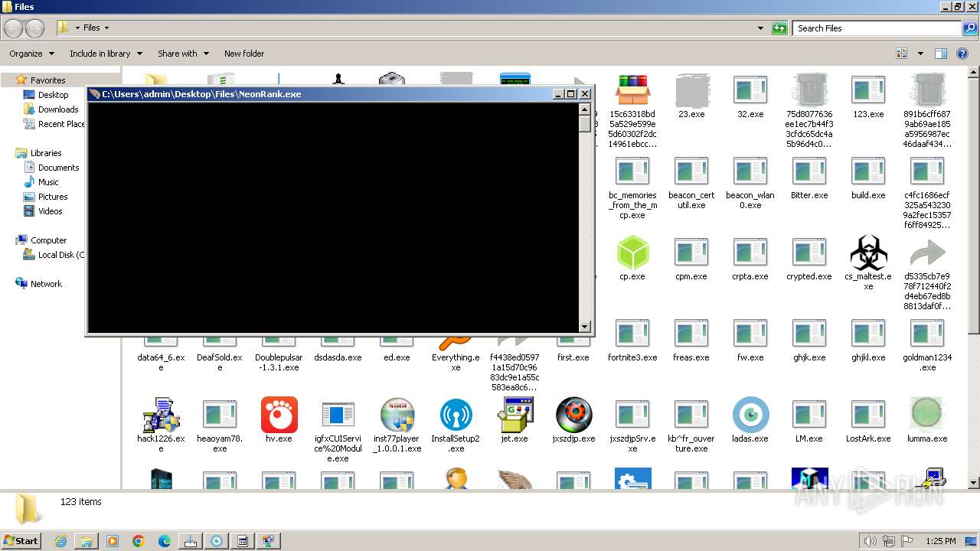
Task: Select the jxszdjp.exe round icon
Action: 573,415
